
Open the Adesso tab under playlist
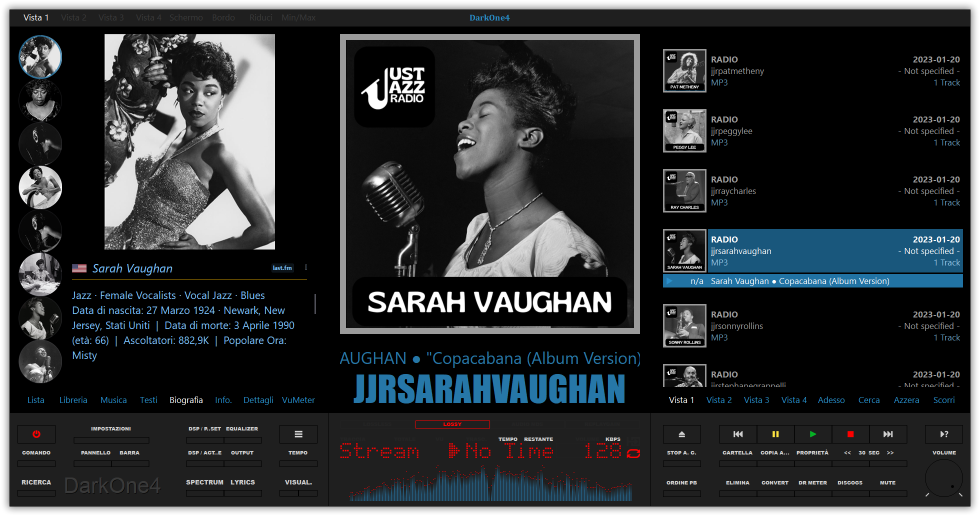point(831,400)
